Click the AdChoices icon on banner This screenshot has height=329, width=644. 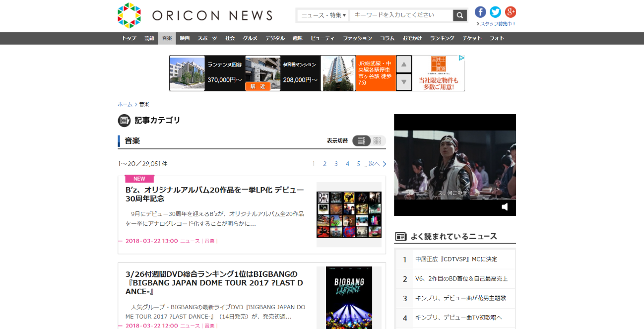(x=461, y=58)
